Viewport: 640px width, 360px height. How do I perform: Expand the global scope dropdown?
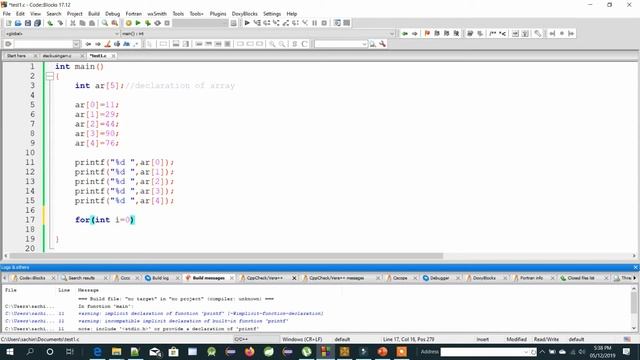point(116,33)
